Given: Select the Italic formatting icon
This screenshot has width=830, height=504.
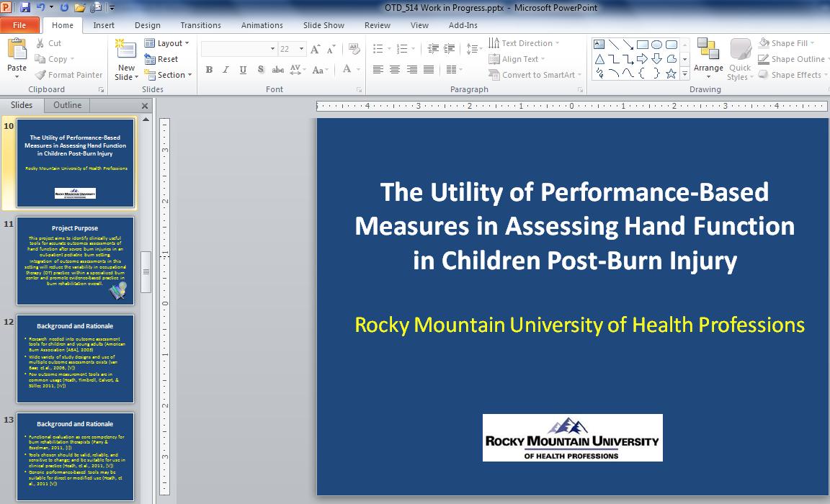Looking at the screenshot, I should click(x=225, y=70).
